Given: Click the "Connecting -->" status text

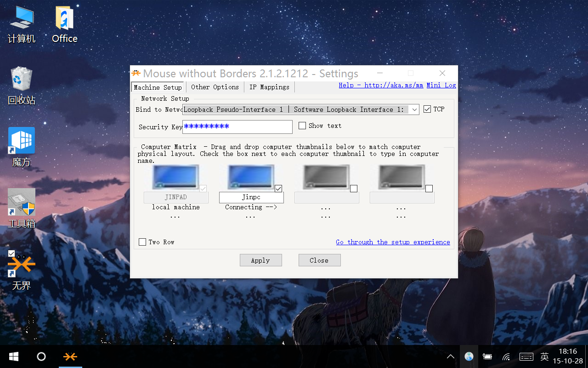Looking at the screenshot, I should pyautogui.click(x=251, y=207).
